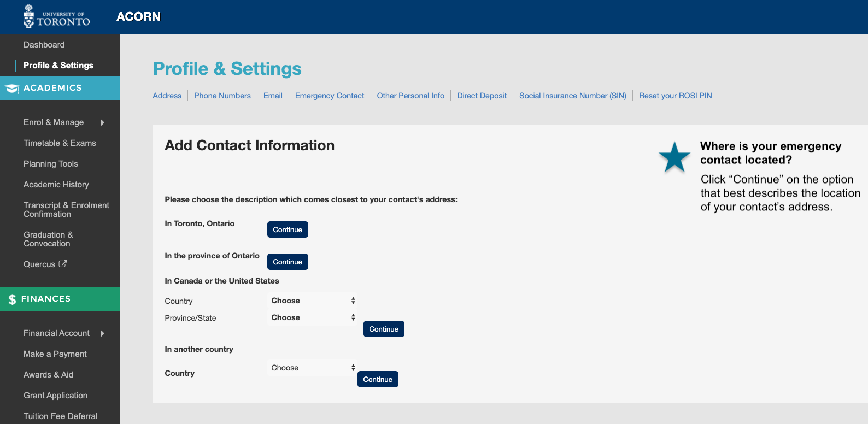Open the Phone Numbers tab
868x424 pixels.
[222, 96]
